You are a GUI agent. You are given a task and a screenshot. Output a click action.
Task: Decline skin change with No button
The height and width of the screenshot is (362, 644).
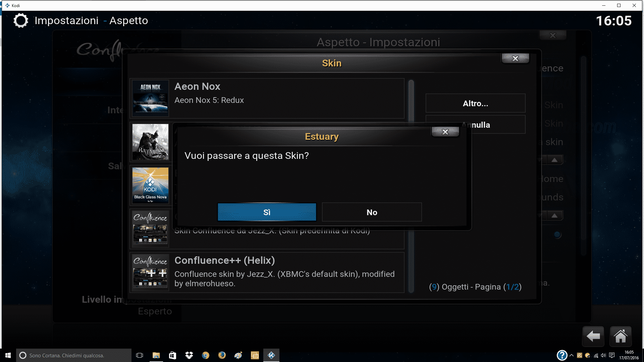click(372, 212)
